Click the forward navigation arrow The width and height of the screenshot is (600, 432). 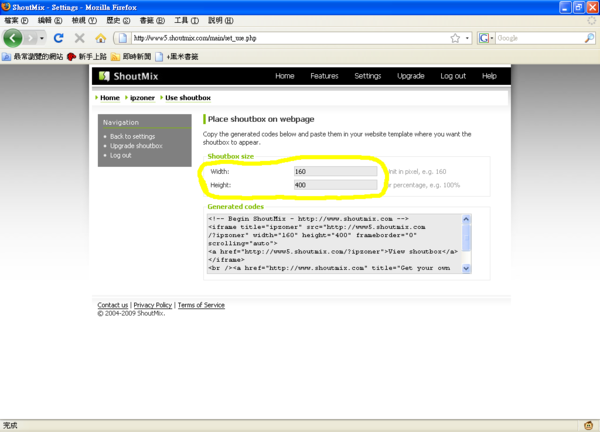click(30, 38)
